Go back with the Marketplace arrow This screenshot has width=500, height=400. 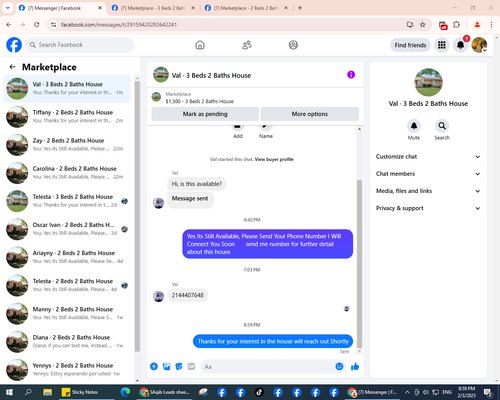[13, 67]
